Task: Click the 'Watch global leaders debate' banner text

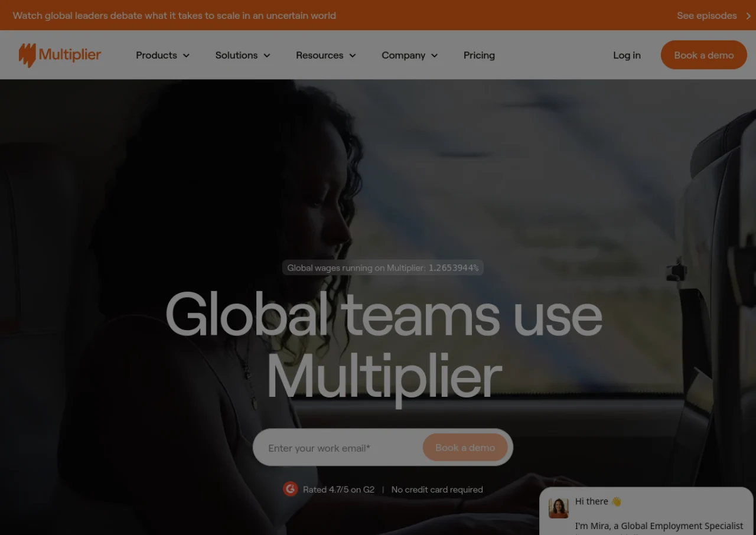Action: (x=174, y=16)
